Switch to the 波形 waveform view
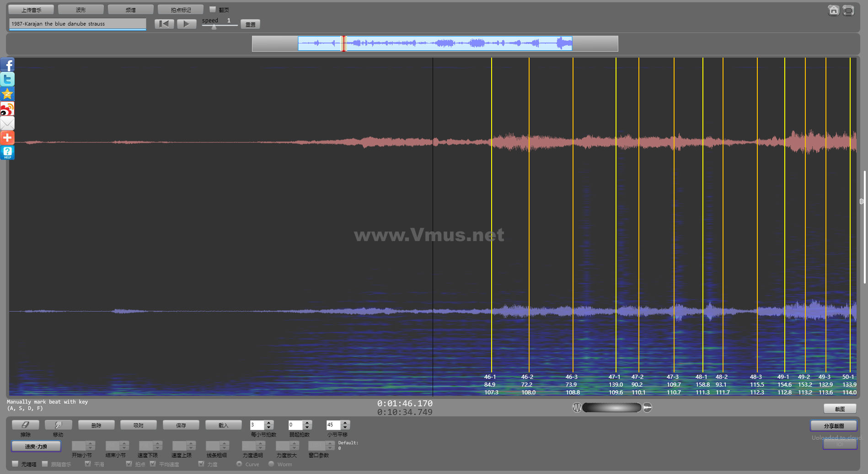Screen dimensions: 868x474 (x=81, y=10)
